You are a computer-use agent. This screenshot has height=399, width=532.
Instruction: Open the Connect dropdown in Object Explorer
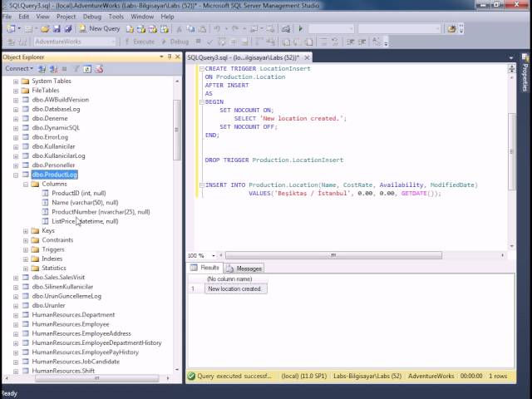click(x=19, y=68)
